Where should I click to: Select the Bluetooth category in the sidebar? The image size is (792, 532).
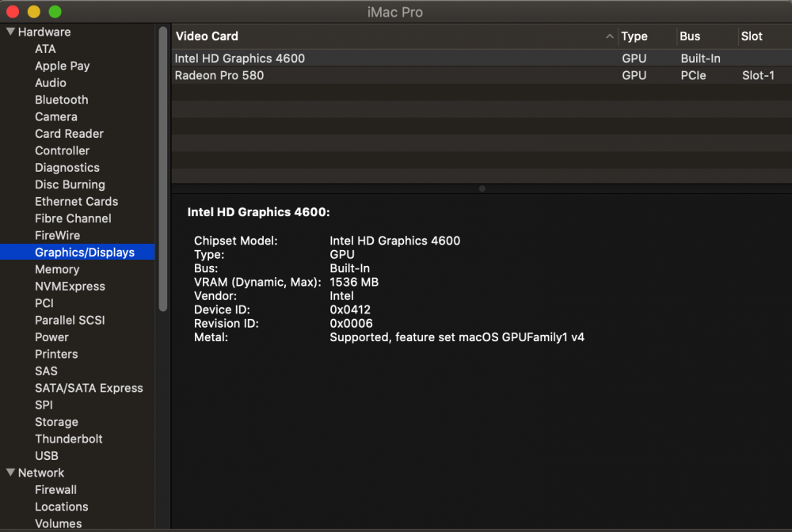coord(61,100)
